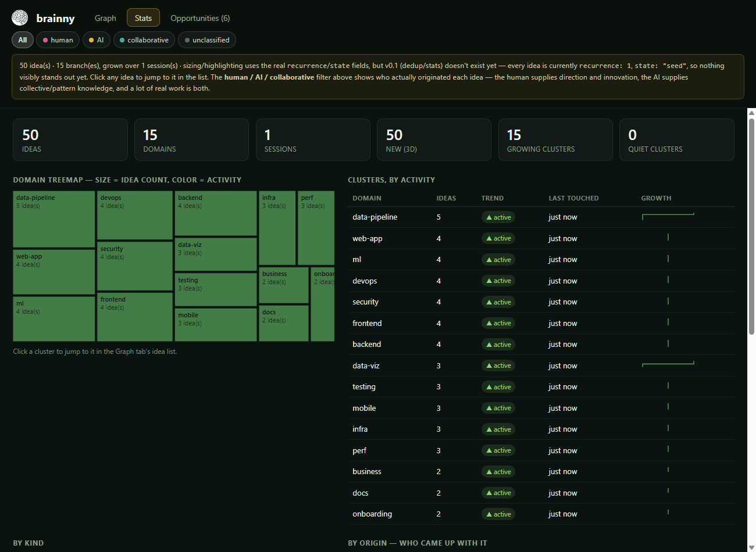Select onboarding in the clusters table

coord(372,514)
